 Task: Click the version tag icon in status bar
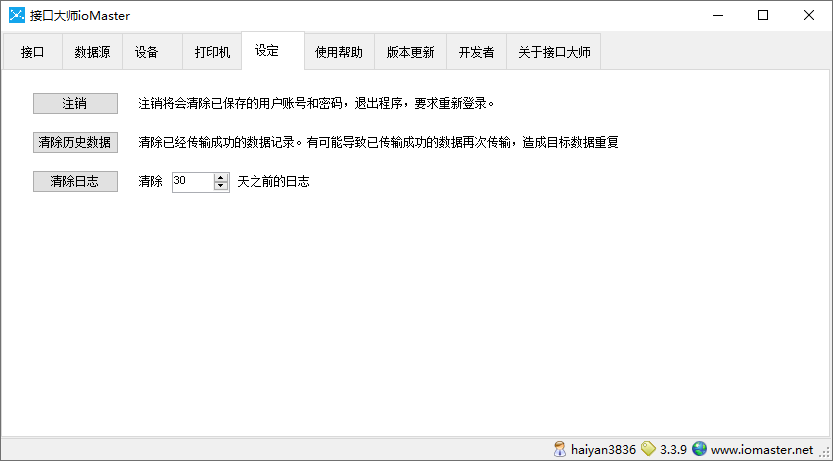(648, 450)
